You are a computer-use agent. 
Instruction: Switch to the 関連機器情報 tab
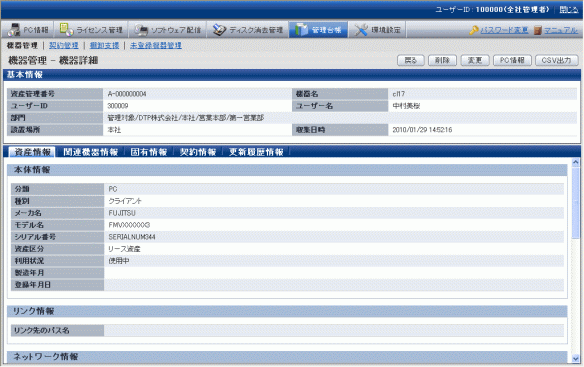pyautogui.click(x=90, y=152)
